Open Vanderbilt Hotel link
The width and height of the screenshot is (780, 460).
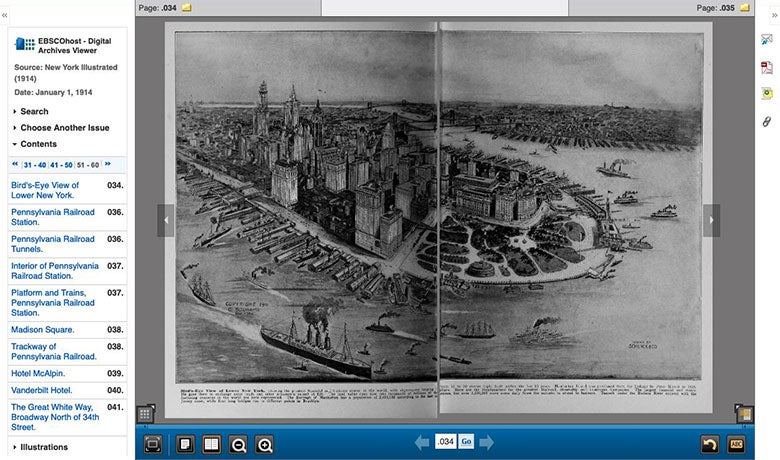[x=42, y=390]
